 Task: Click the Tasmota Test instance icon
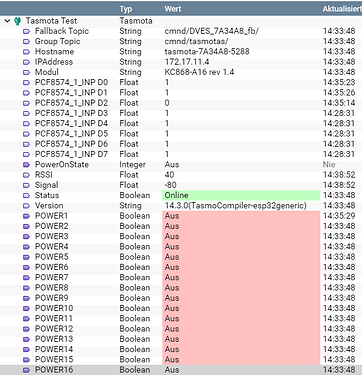[18, 21]
